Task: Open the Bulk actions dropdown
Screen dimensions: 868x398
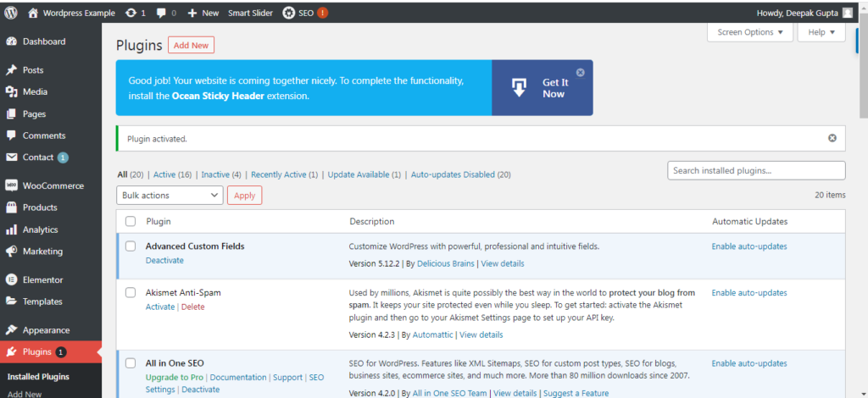Action: point(170,196)
